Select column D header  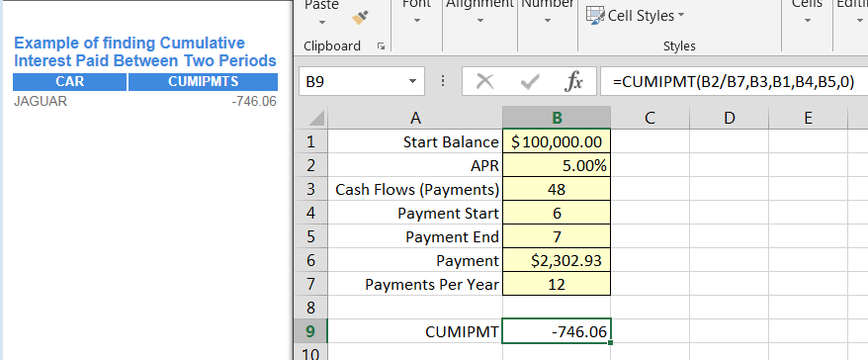coord(729,118)
